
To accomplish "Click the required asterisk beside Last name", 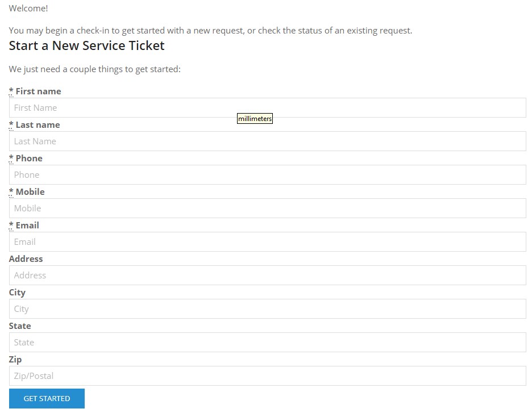I will [11, 124].
